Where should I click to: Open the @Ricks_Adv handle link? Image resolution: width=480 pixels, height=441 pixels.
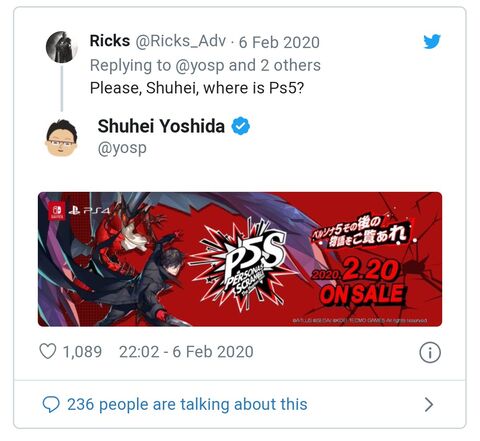(180, 41)
